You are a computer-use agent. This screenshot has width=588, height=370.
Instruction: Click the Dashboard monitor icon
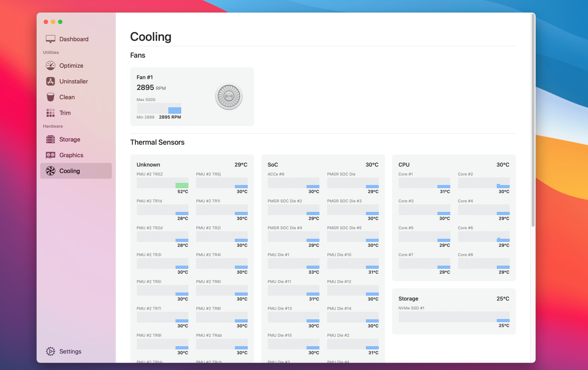pos(50,39)
